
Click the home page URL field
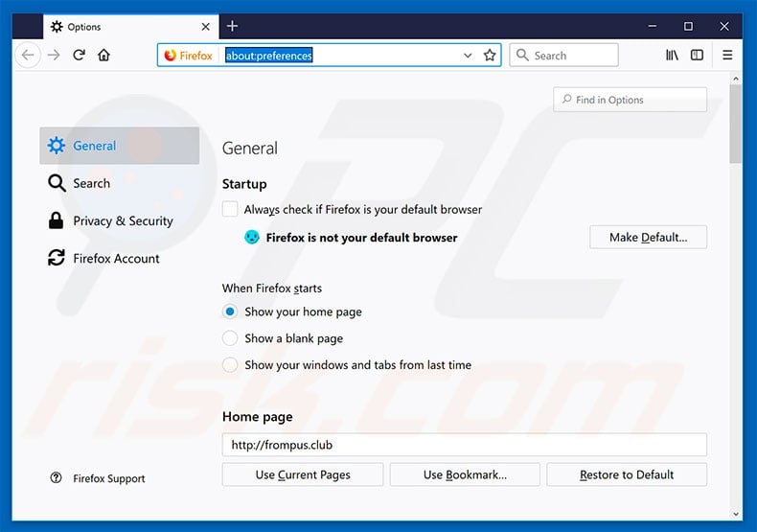coord(465,445)
